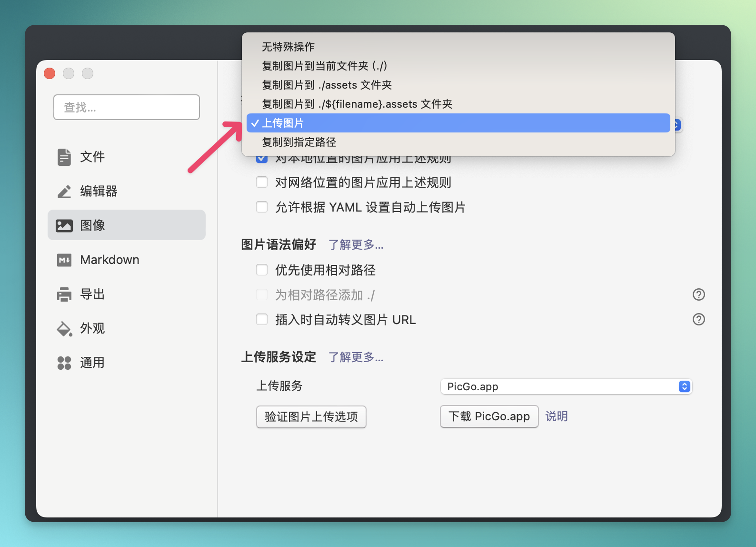
Task: Open the 说明 link
Action: 557,416
